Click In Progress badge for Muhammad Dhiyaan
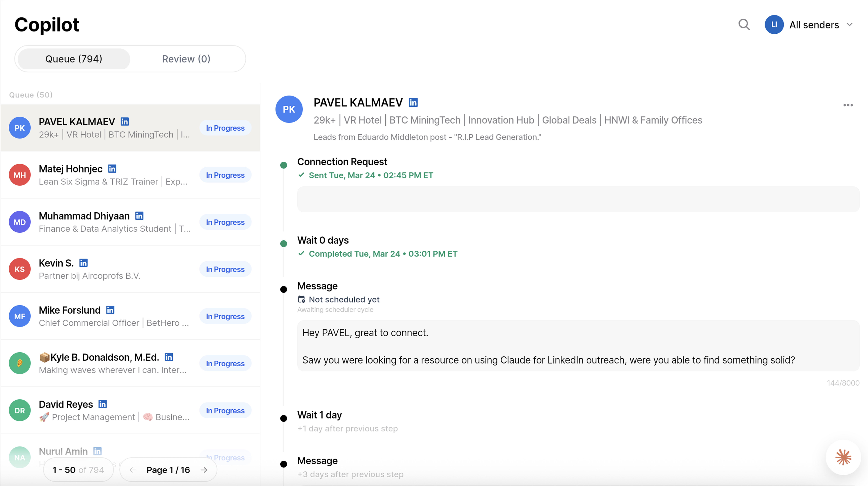The width and height of the screenshot is (868, 486). click(x=225, y=222)
